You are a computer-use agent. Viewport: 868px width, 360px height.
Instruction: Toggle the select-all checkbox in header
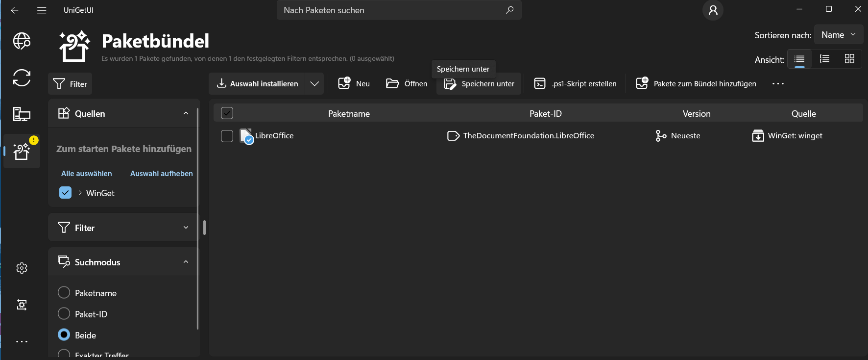[x=227, y=113]
